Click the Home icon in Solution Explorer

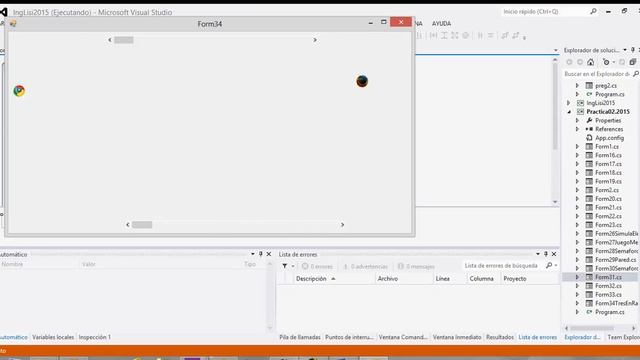coord(591,62)
